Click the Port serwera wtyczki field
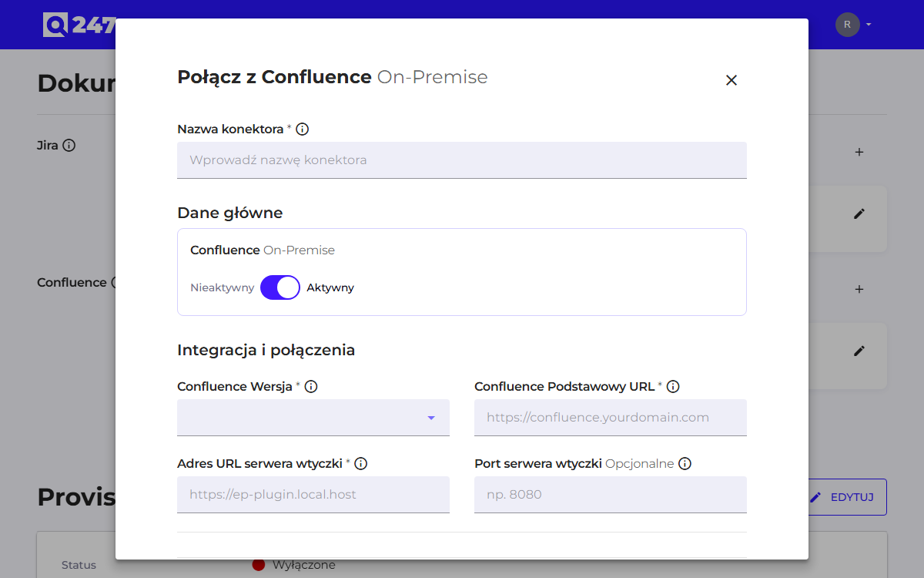 coord(611,495)
